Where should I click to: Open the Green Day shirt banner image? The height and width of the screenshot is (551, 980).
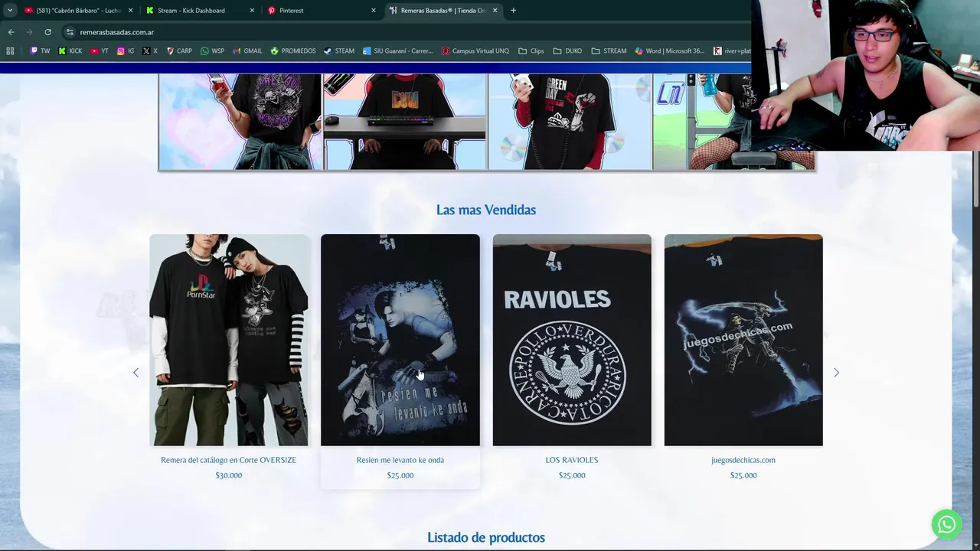point(570,122)
